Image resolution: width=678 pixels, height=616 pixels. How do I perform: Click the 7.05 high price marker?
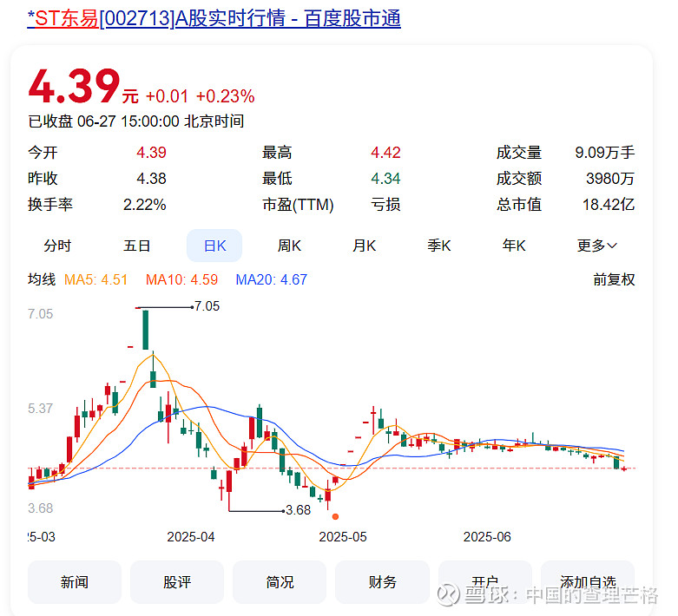coord(207,306)
